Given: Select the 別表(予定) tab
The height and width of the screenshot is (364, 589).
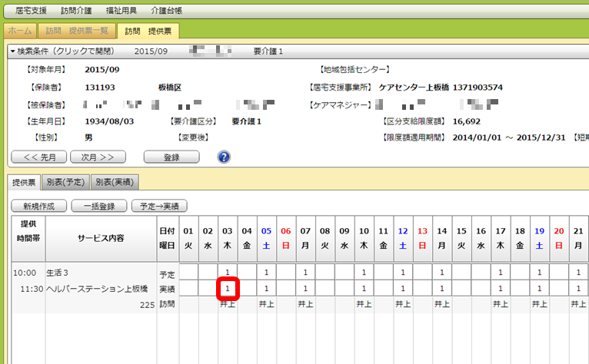Looking at the screenshot, I should pos(65,182).
